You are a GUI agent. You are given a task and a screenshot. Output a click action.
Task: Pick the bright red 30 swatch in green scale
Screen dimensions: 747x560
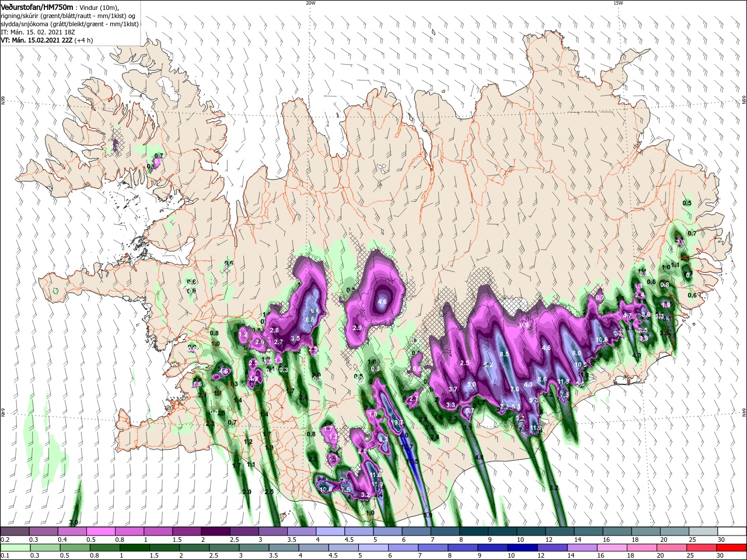pyautogui.click(x=731, y=548)
